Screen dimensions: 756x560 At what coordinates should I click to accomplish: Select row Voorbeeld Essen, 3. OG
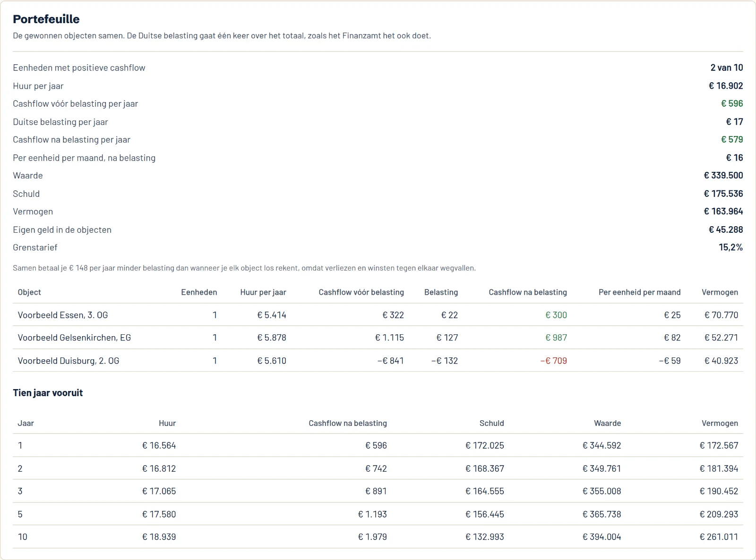[x=378, y=315]
